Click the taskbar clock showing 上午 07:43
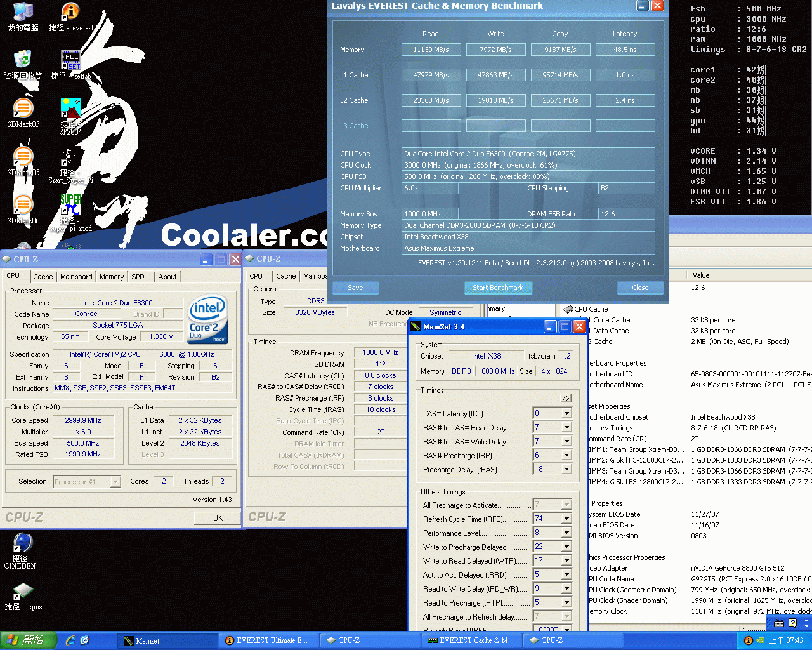 [786, 640]
